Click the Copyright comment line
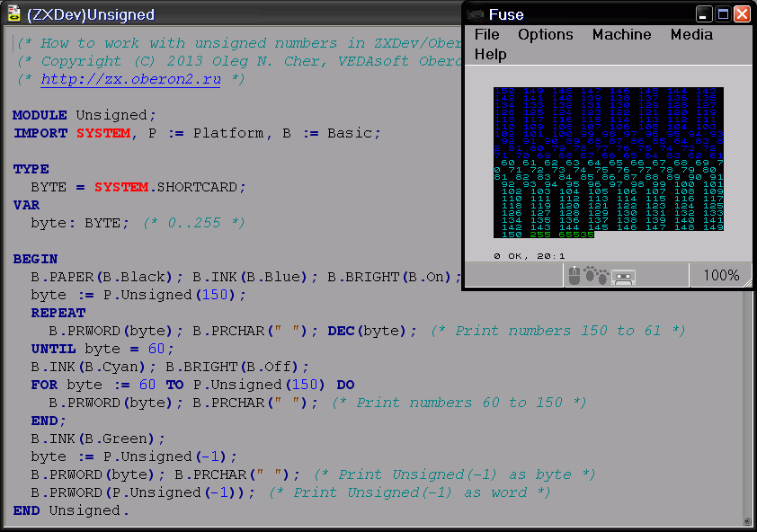This screenshot has width=757, height=532. click(x=239, y=61)
